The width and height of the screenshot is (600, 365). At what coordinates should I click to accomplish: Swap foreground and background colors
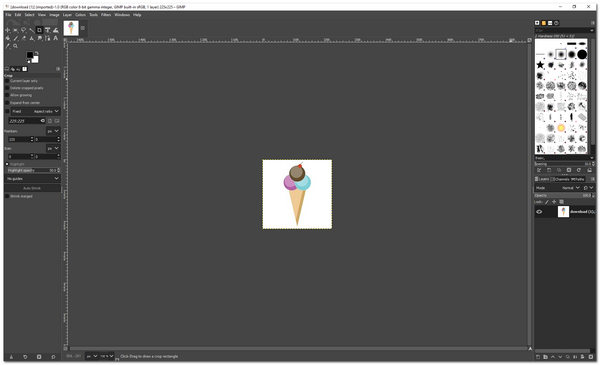37,53
